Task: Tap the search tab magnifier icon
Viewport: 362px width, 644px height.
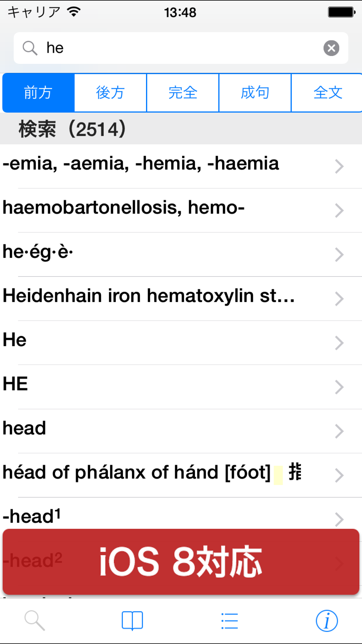Action: point(35,620)
